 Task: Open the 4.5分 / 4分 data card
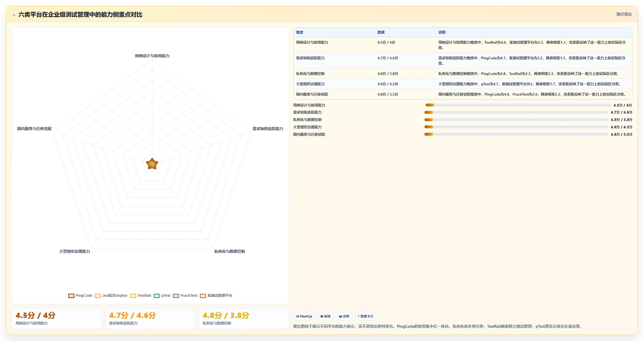click(57, 318)
